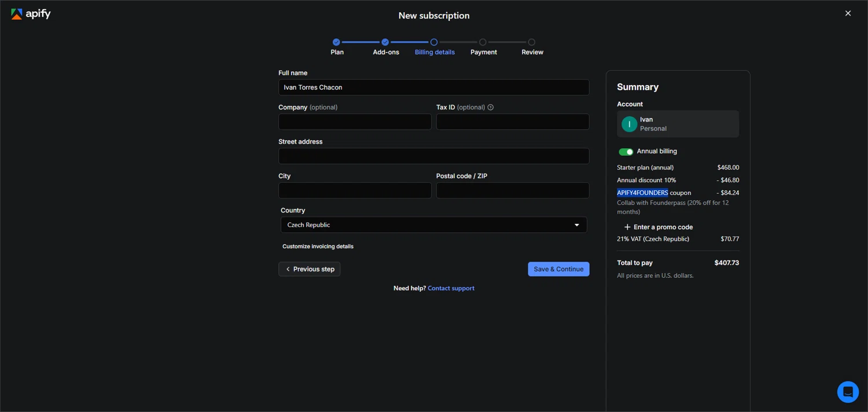Image resolution: width=868 pixels, height=412 pixels.
Task: Focus the Postal code / ZIP field
Action: coord(513,190)
